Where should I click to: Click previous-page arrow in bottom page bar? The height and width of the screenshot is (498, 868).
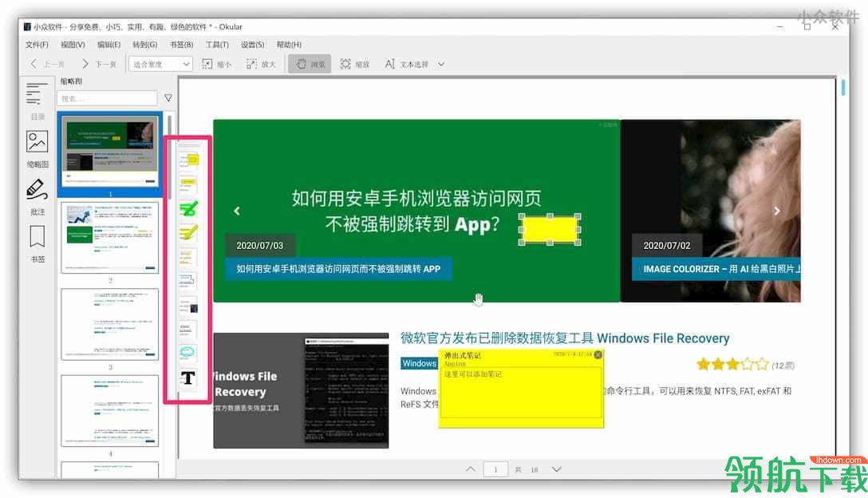tap(471, 469)
